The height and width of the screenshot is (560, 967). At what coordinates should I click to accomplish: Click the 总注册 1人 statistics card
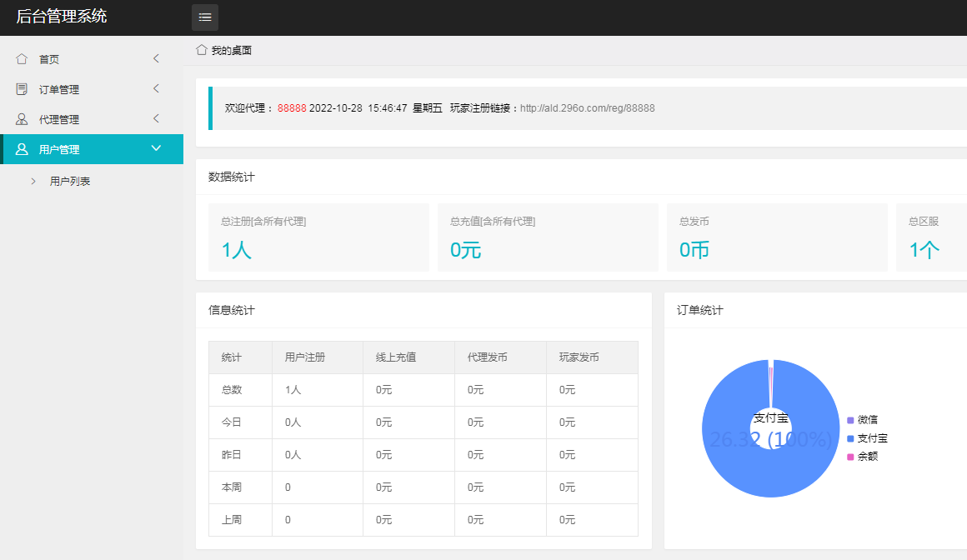318,237
